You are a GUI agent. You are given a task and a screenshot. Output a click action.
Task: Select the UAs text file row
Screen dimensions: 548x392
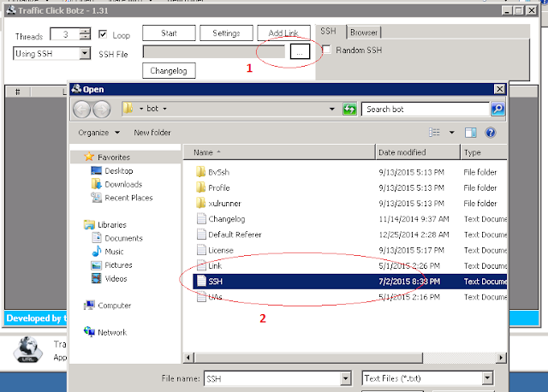(x=349, y=297)
